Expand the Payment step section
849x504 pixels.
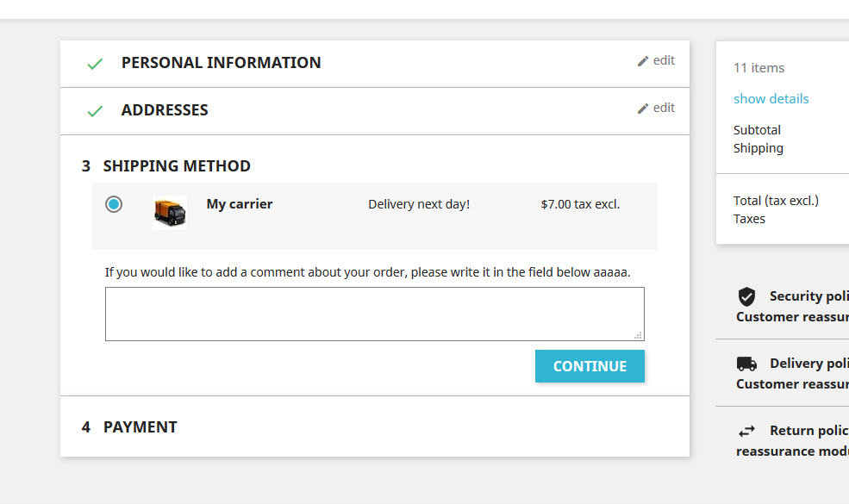tap(140, 427)
